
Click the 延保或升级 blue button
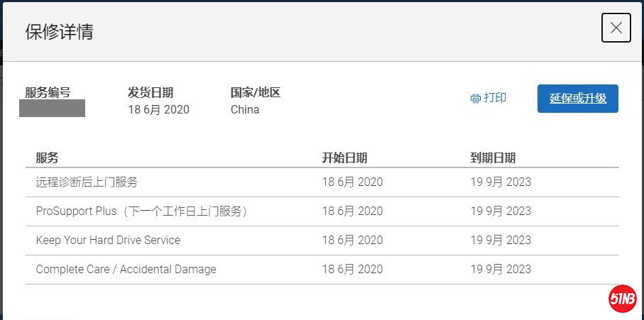click(x=578, y=99)
